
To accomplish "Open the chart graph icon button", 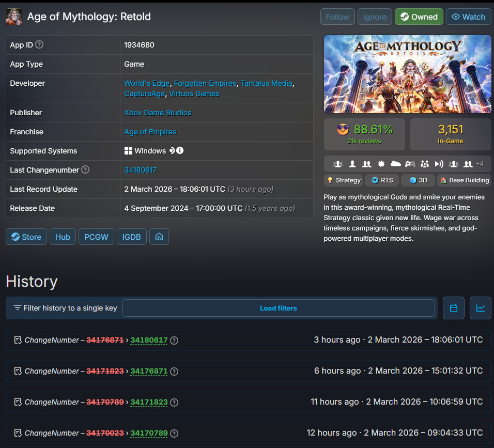I will pyautogui.click(x=481, y=308).
